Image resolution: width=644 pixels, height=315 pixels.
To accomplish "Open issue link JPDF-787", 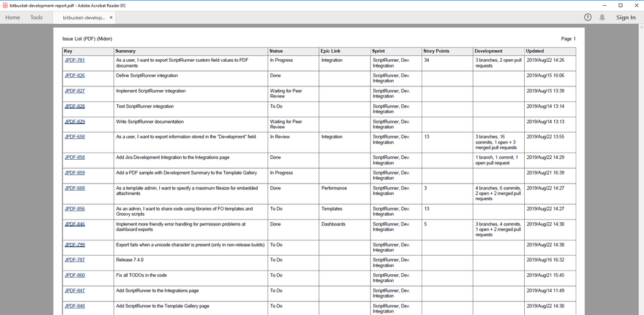I will 75,260.
